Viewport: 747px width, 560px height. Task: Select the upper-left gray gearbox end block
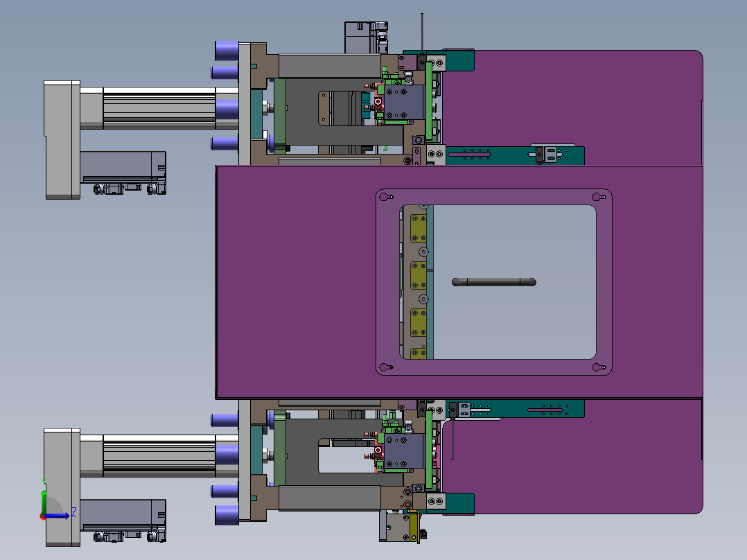[x=62, y=139]
